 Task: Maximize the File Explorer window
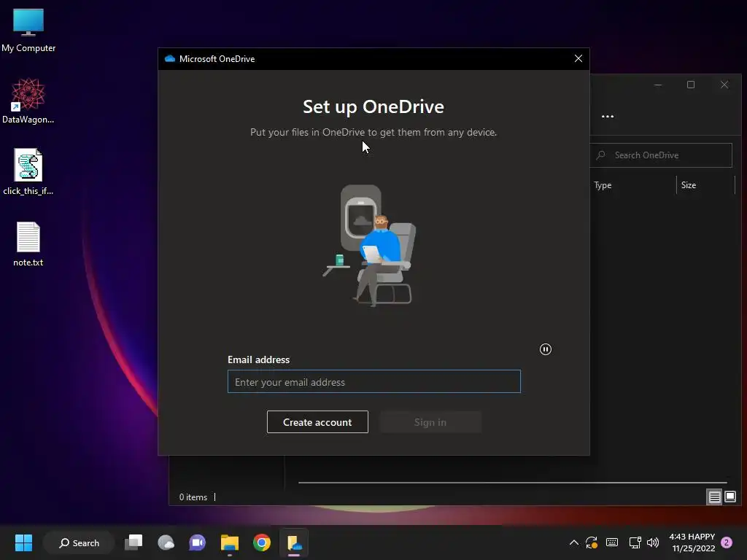pyautogui.click(x=691, y=85)
